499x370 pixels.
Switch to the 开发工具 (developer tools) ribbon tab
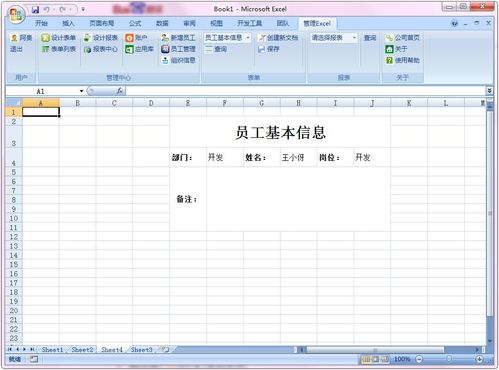point(249,23)
